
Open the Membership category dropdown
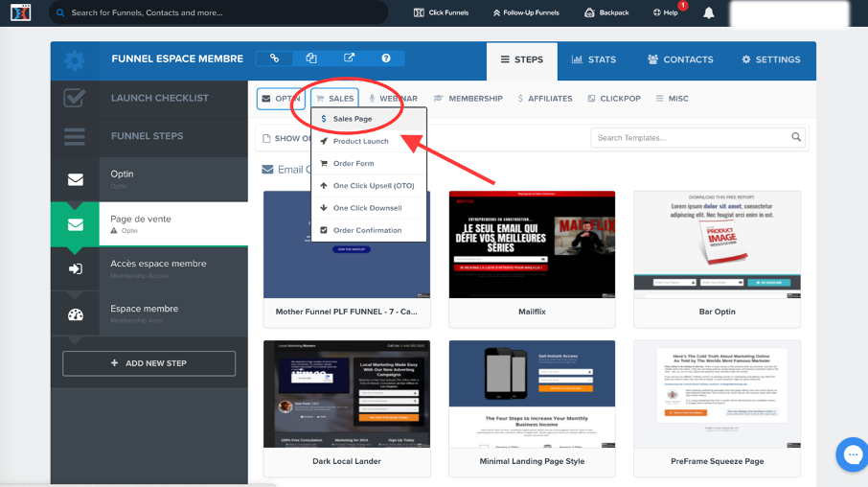(x=468, y=99)
